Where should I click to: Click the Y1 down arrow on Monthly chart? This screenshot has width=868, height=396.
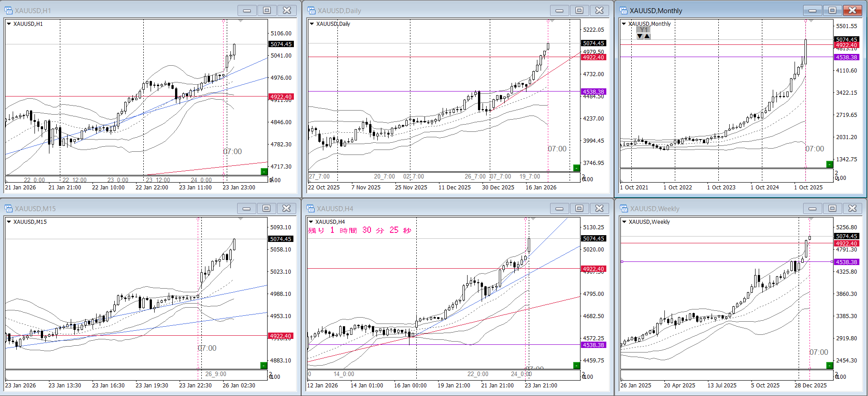click(640, 36)
